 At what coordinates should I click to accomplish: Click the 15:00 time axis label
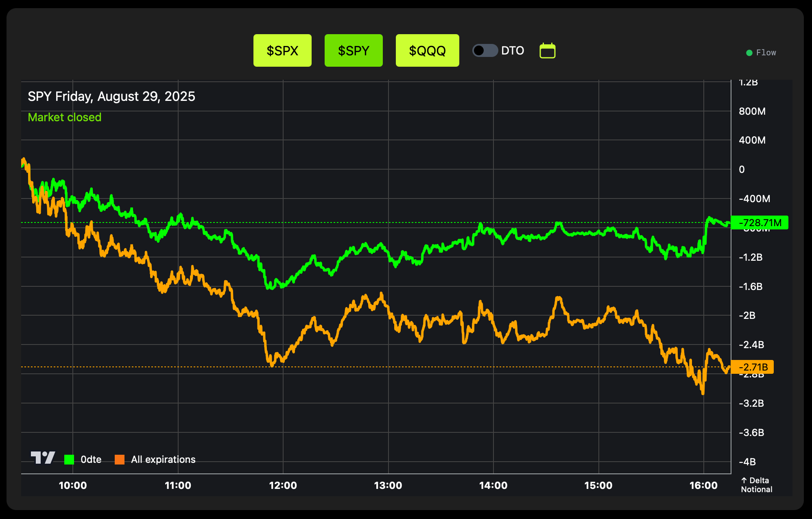click(x=598, y=485)
